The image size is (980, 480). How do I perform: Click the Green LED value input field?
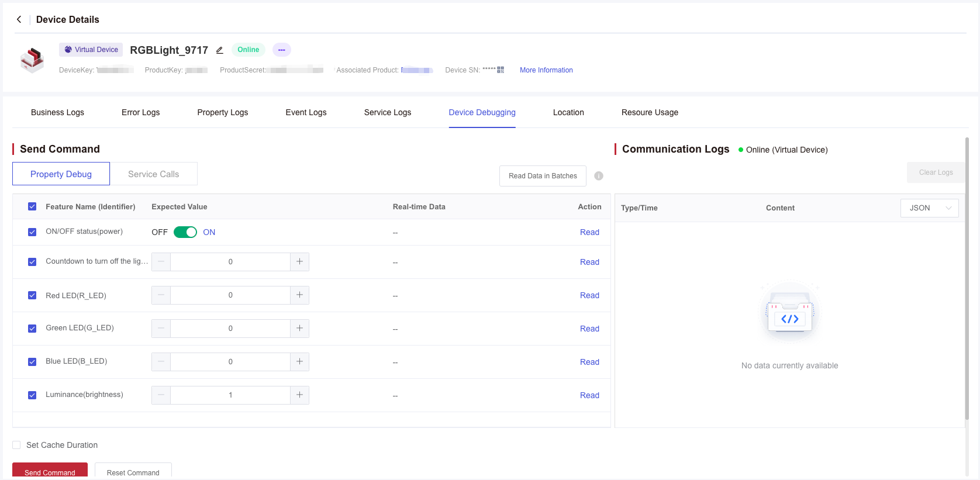[230, 329]
